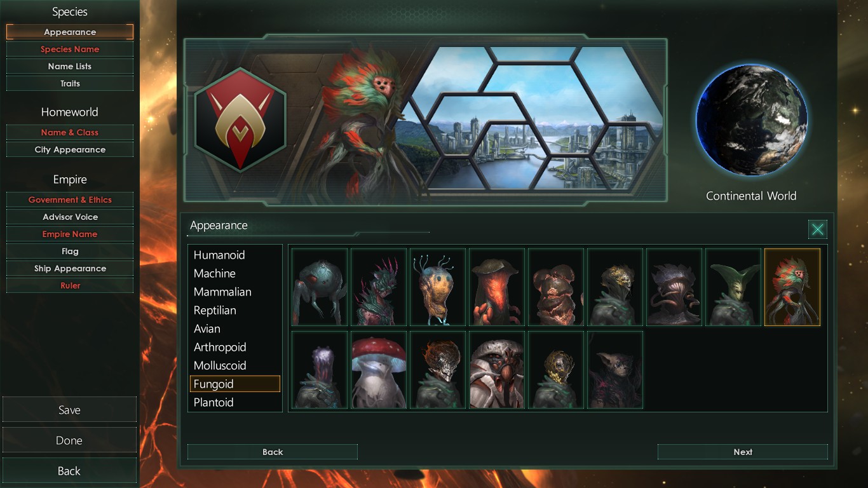Pick the pink-spiked fungoid portrait
Image resolution: width=868 pixels, height=488 pixels.
click(379, 287)
